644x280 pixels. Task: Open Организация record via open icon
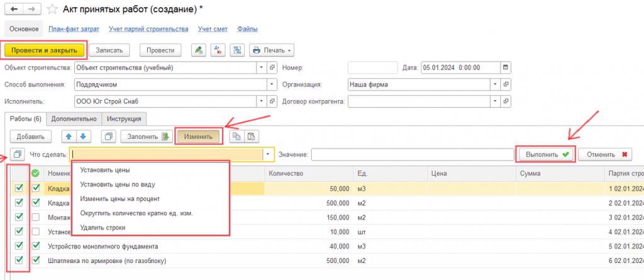(x=506, y=84)
